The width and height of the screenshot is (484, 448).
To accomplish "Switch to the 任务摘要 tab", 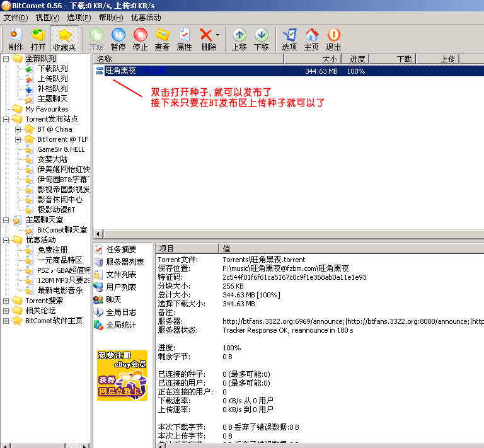I will pyautogui.click(x=121, y=250).
